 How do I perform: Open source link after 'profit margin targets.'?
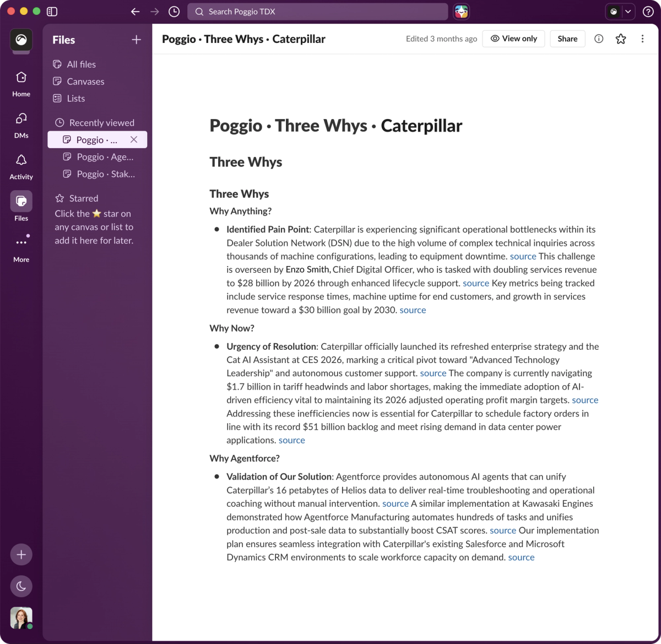point(585,401)
